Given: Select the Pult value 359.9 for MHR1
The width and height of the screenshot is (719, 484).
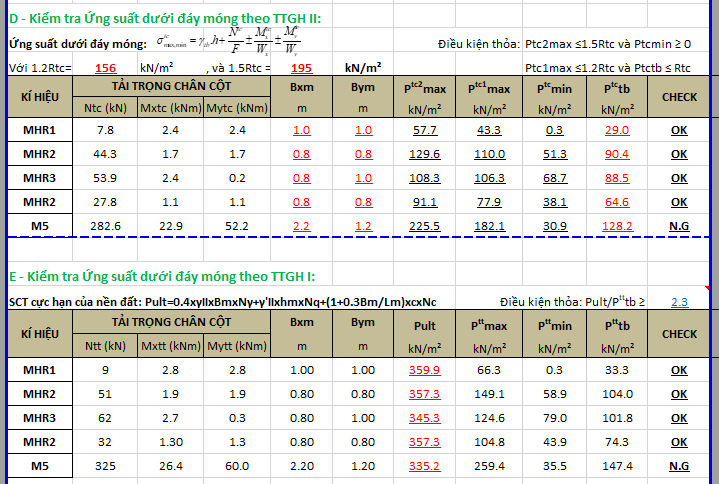Looking at the screenshot, I should (x=425, y=370).
